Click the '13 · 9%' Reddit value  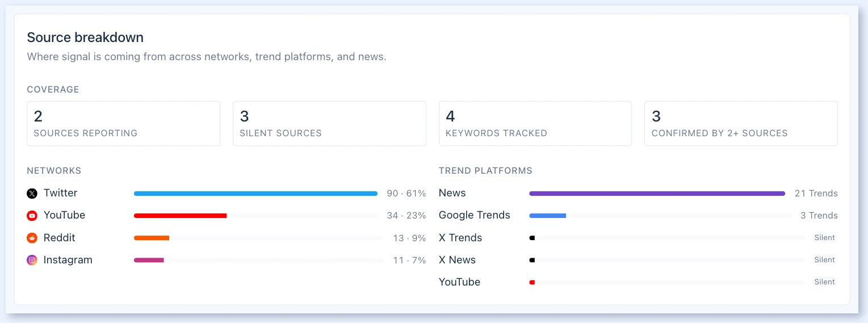(409, 238)
